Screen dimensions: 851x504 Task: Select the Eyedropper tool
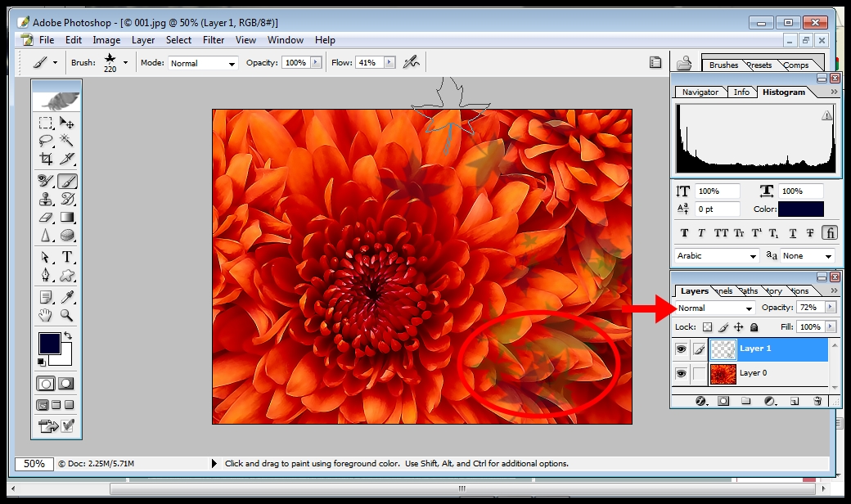click(67, 296)
